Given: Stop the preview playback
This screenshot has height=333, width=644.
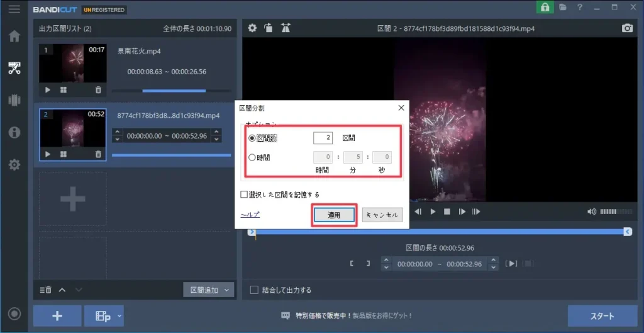Looking at the screenshot, I should [x=447, y=212].
